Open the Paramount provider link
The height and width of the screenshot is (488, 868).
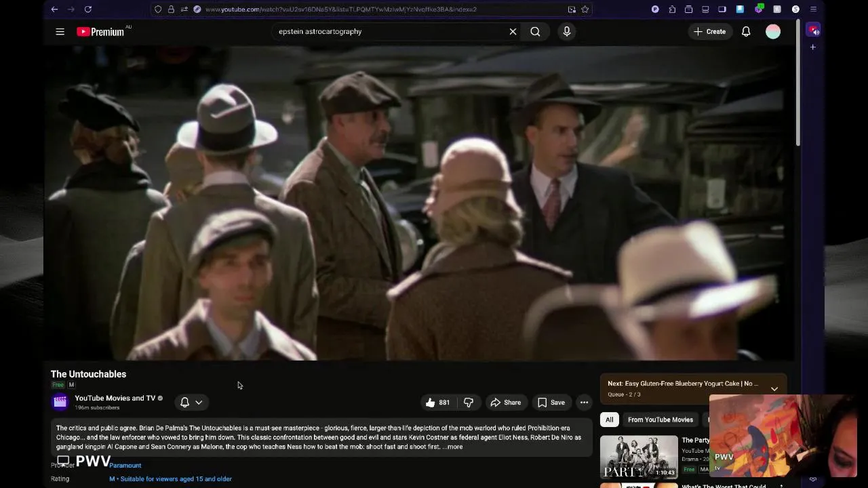click(125, 466)
